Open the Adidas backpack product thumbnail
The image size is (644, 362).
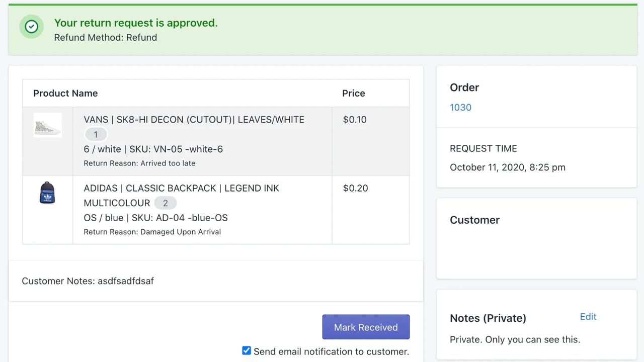pyautogui.click(x=47, y=194)
